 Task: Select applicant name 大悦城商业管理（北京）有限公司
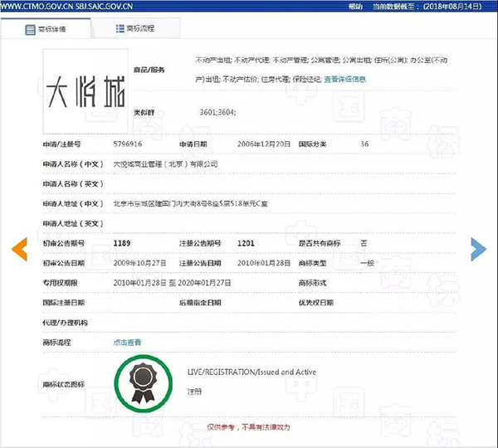[165, 164]
